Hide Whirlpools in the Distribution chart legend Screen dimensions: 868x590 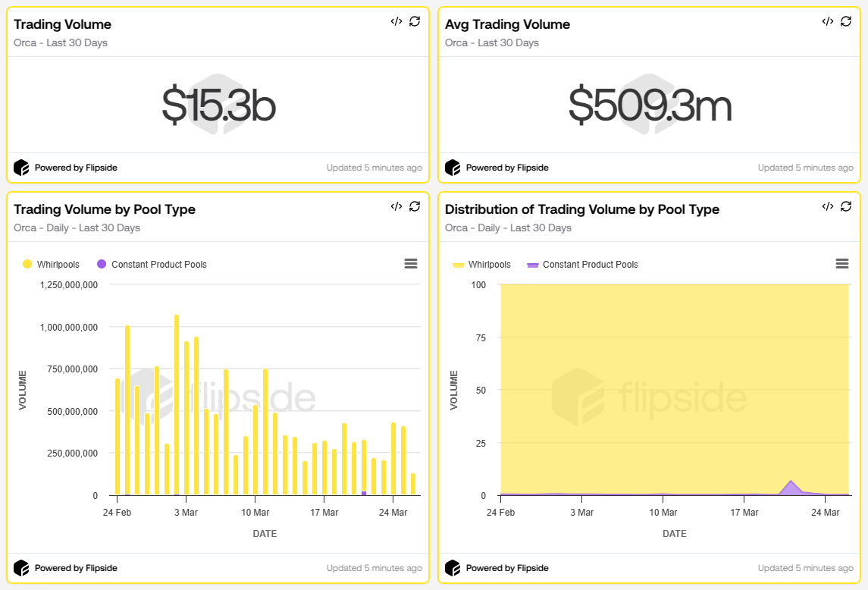coord(483,265)
